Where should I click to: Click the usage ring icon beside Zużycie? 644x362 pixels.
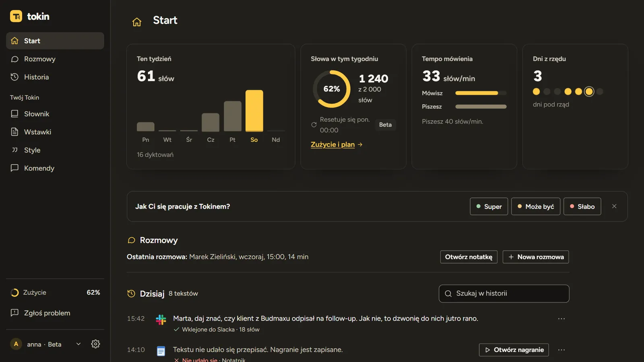(14, 292)
